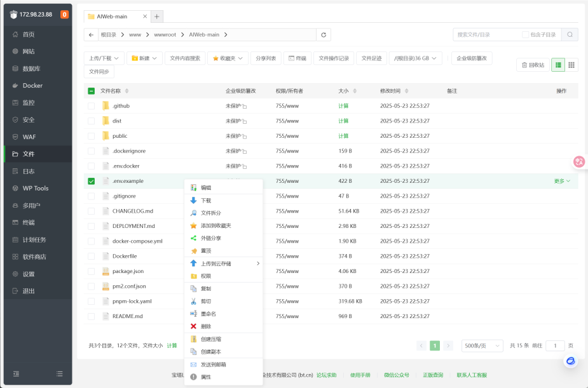
Task: Choose 删除 from the context menu
Action: 224,326
